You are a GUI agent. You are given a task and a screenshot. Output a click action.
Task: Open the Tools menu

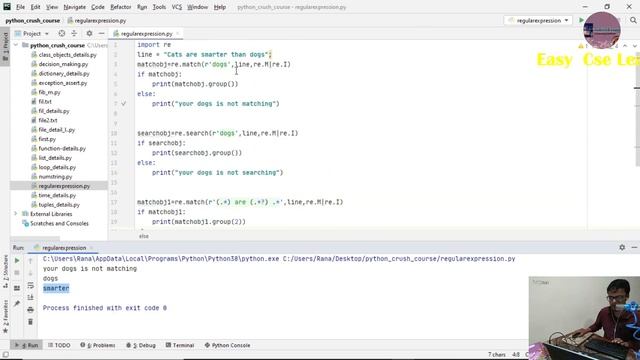point(159,7)
